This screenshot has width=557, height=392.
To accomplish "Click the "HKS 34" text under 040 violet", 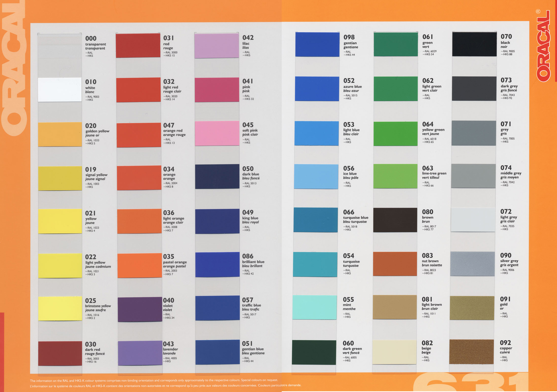I will 169,318.
